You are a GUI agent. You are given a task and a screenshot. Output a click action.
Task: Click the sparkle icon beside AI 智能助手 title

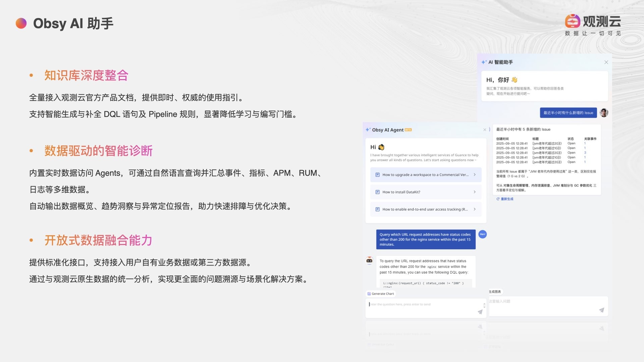click(x=484, y=62)
